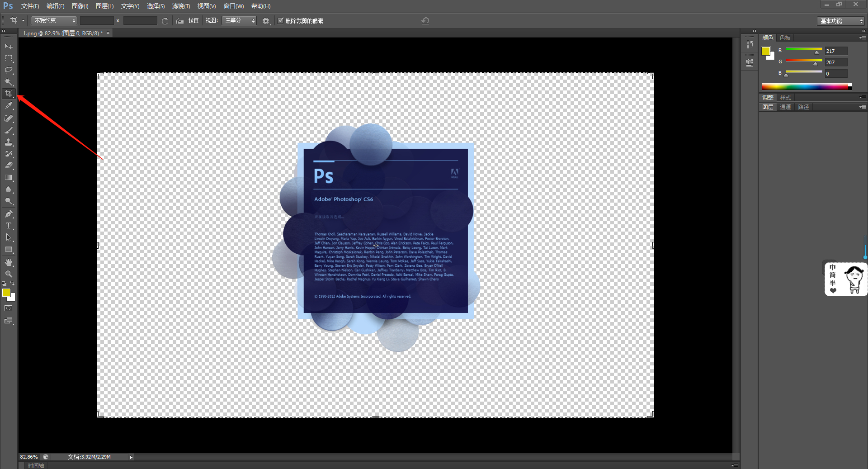
Task: Switch to the 路径 tab
Action: [x=803, y=107]
